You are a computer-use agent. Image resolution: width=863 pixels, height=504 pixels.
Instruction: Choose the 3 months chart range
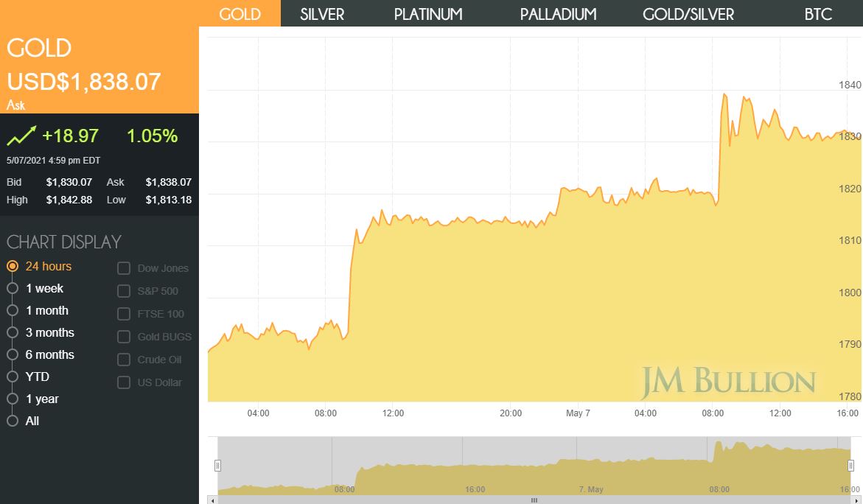(12, 332)
